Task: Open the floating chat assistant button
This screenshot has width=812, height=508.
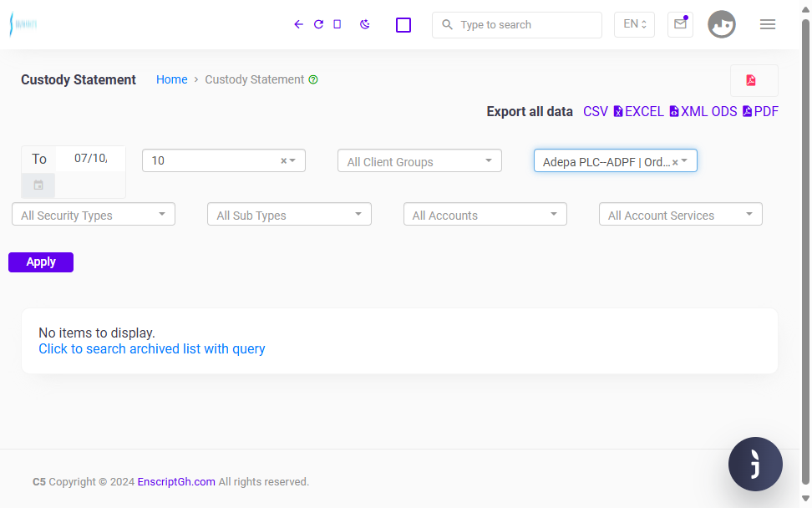Action: click(x=755, y=464)
